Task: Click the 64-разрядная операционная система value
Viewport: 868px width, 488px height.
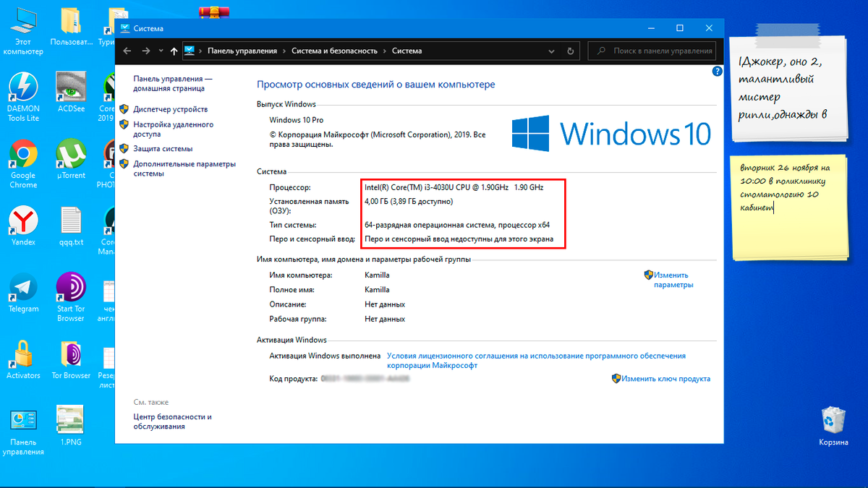Action: pyautogui.click(x=457, y=225)
